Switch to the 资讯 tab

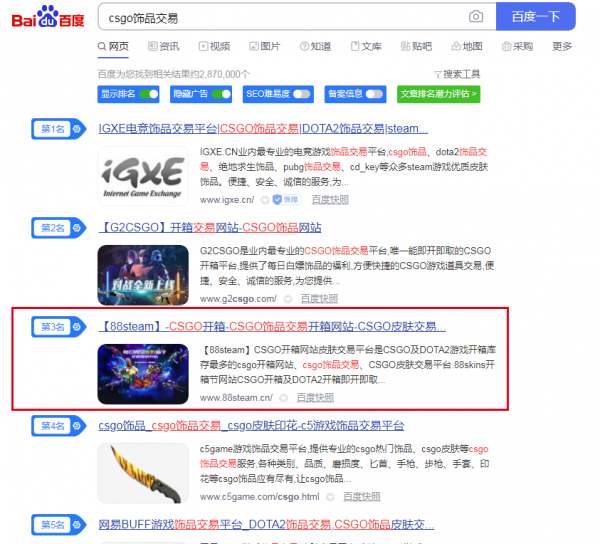164,46
